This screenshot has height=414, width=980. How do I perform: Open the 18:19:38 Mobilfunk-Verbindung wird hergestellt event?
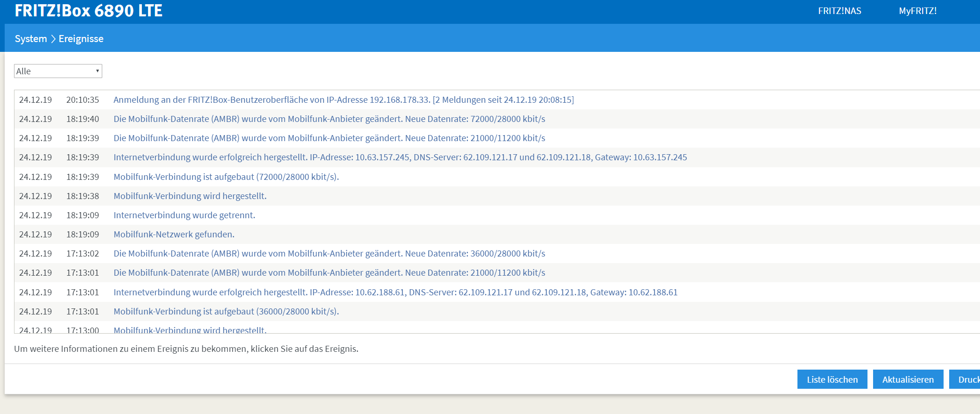tap(190, 196)
